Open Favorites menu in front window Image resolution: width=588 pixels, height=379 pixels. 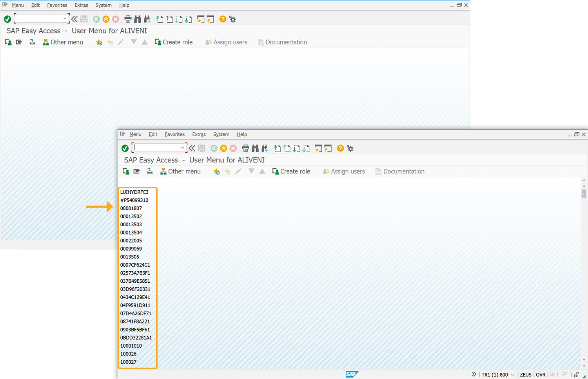pos(175,134)
